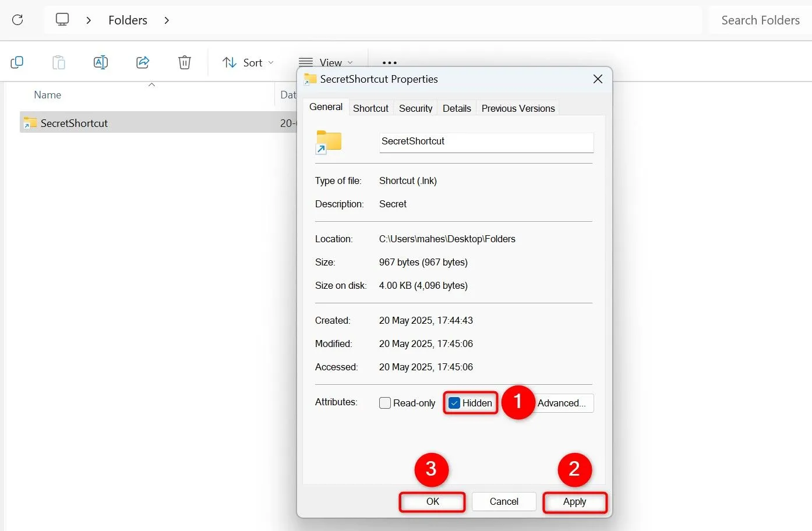The height and width of the screenshot is (531, 812).
Task: Uncheck the Hidden attribute checkbox
Action: point(454,403)
